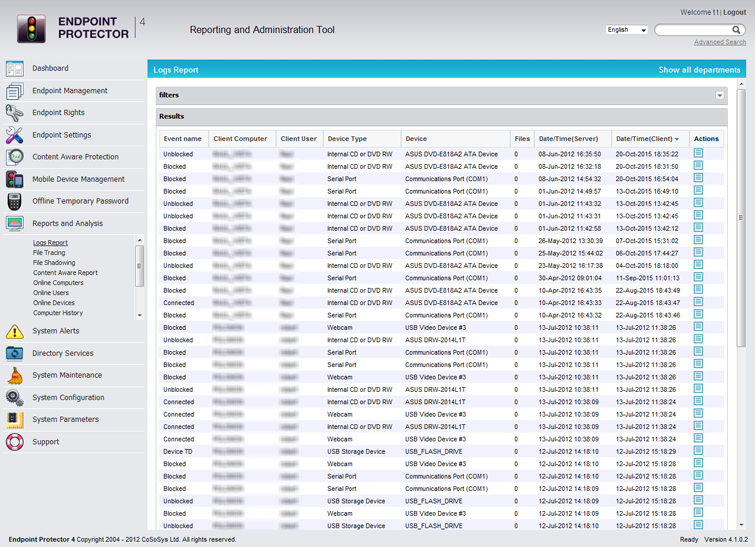The height and width of the screenshot is (547, 755).
Task: Open Endpoint Management icon
Action: [x=14, y=91]
